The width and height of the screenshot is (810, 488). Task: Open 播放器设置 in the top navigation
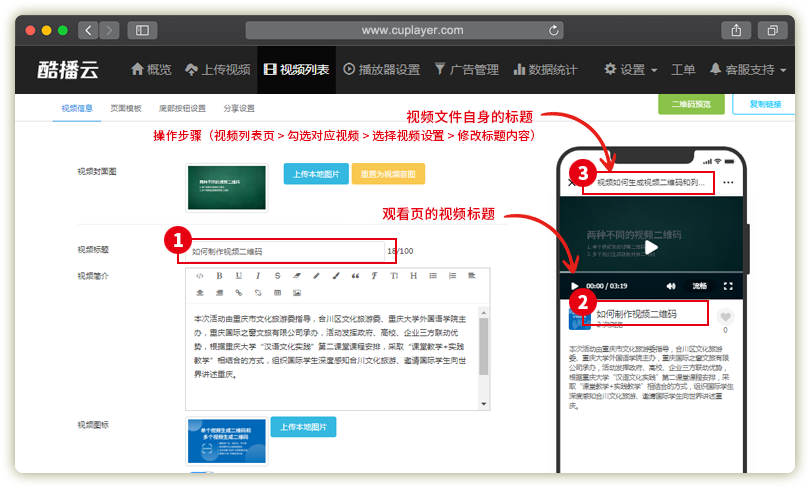coord(381,70)
